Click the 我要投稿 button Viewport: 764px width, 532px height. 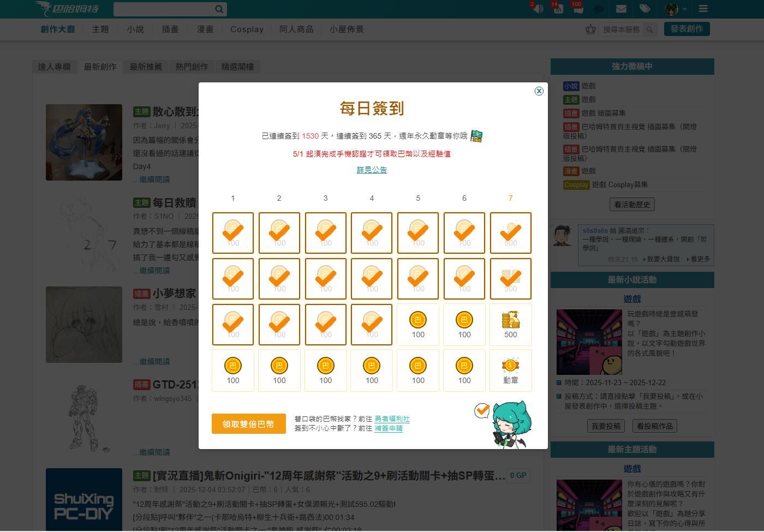(x=606, y=426)
